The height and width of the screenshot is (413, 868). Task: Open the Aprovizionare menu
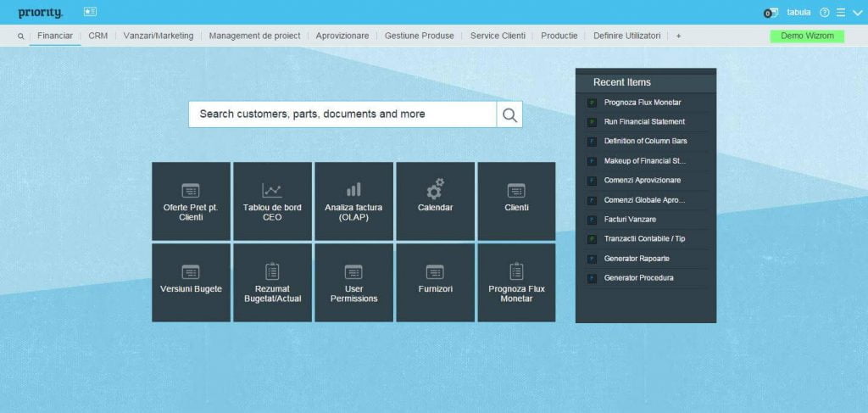[x=342, y=36]
